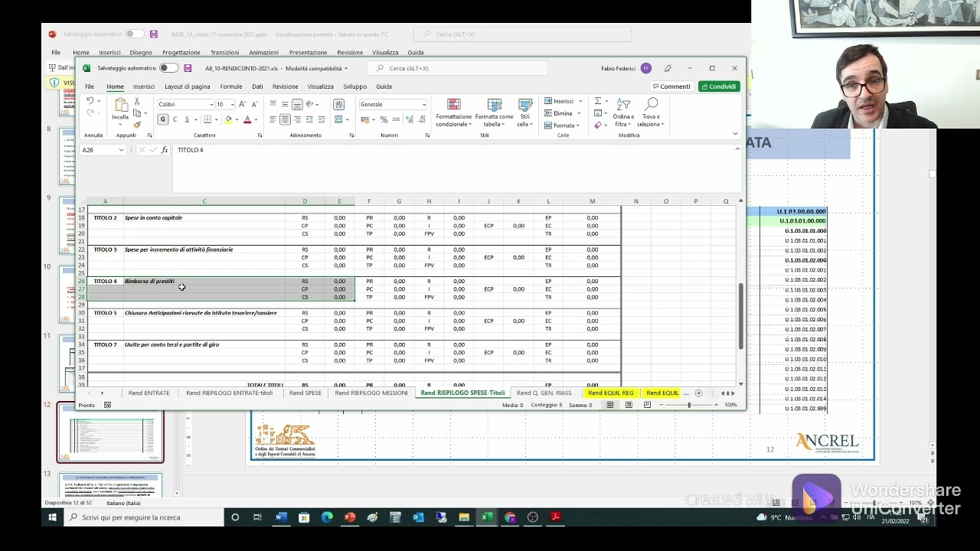Toggle bold (G) formatting
Image resolution: width=980 pixels, height=551 pixels.
click(x=162, y=119)
